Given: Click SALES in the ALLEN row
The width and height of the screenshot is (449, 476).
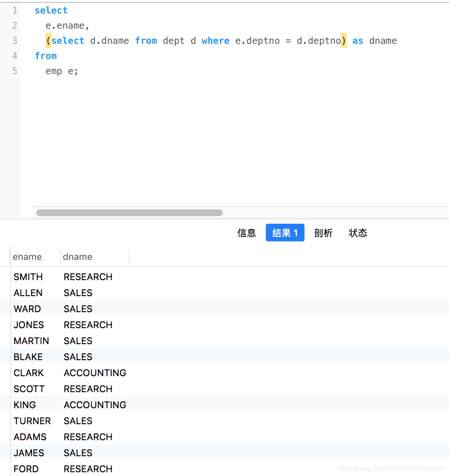Looking at the screenshot, I should click(x=78, y=293).
